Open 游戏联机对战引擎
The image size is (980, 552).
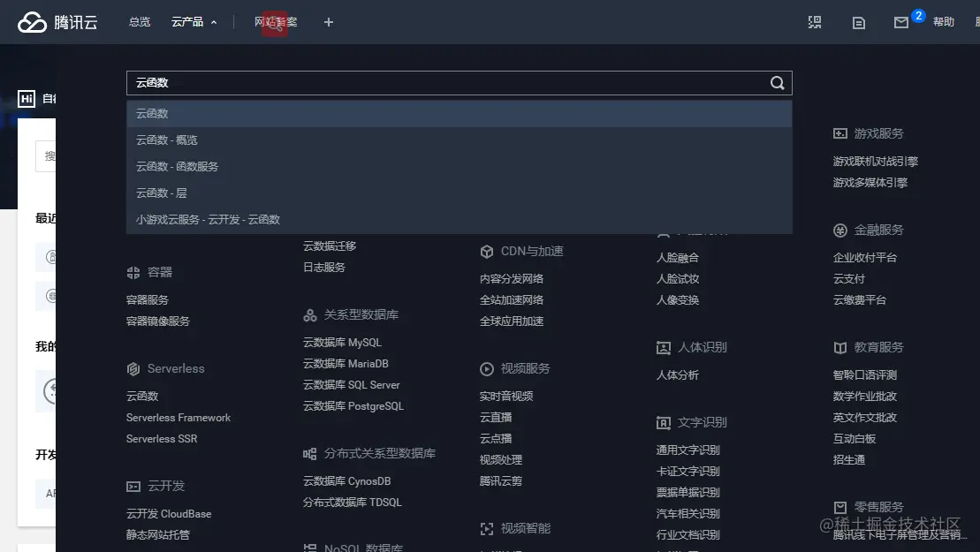click(876, 161)
